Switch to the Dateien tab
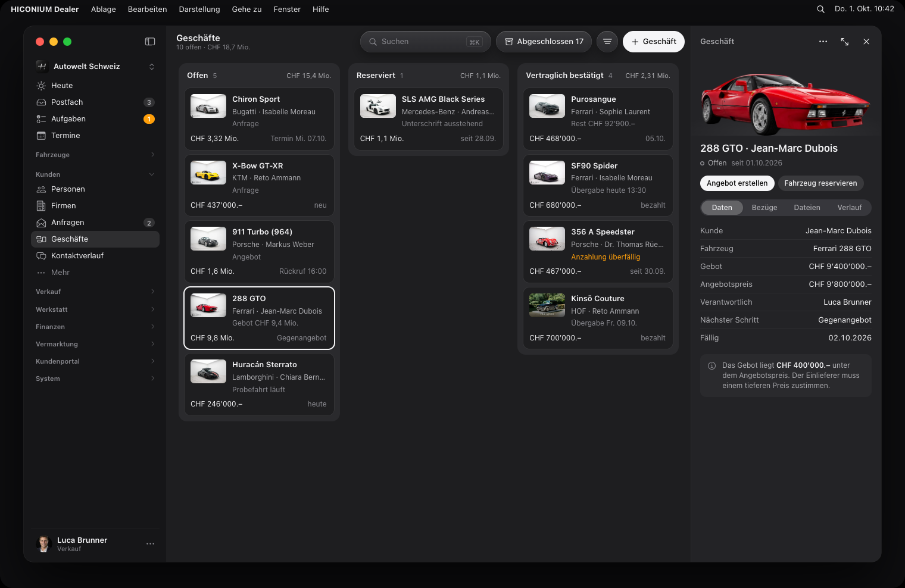This screenshot has width=905, height=588. tap(807, 208)
